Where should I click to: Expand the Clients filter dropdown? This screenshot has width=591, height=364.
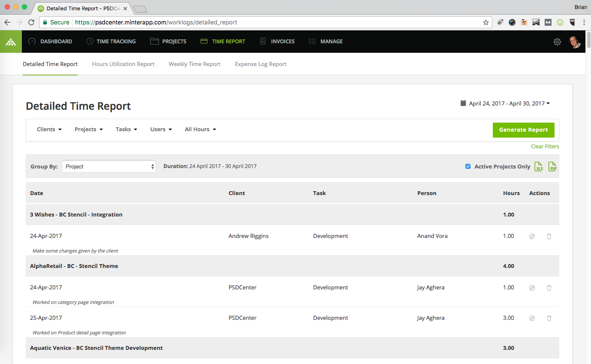pyautogui.click(x=49, y=129)
